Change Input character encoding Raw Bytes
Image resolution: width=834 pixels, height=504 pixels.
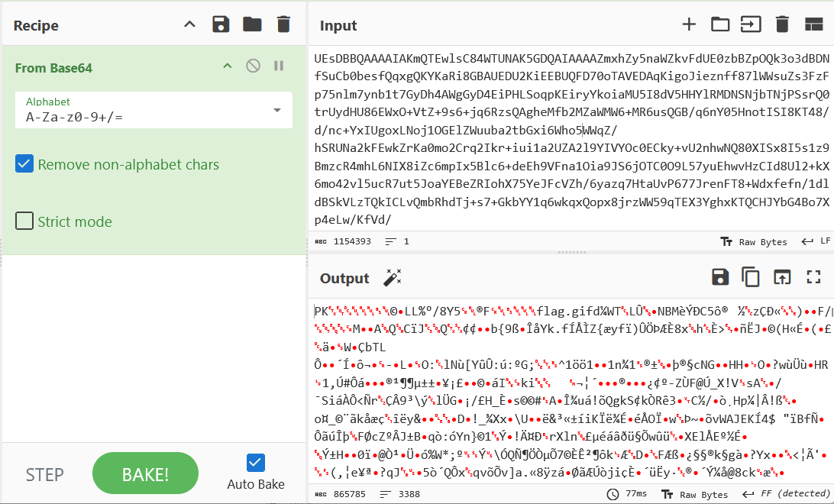click(754, 242)
